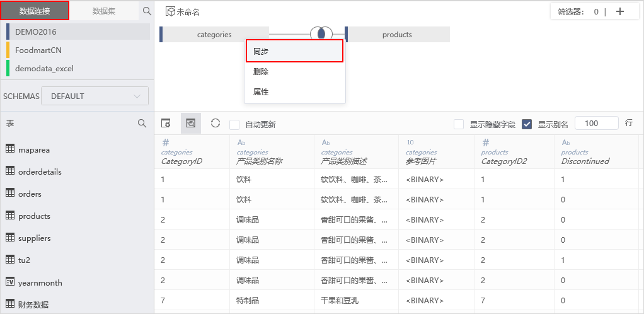Click the Ab type icon of 产品类别名称 column
Viewport: 644px width, 314px height.
pyautogui.click(x=241, y=142)
